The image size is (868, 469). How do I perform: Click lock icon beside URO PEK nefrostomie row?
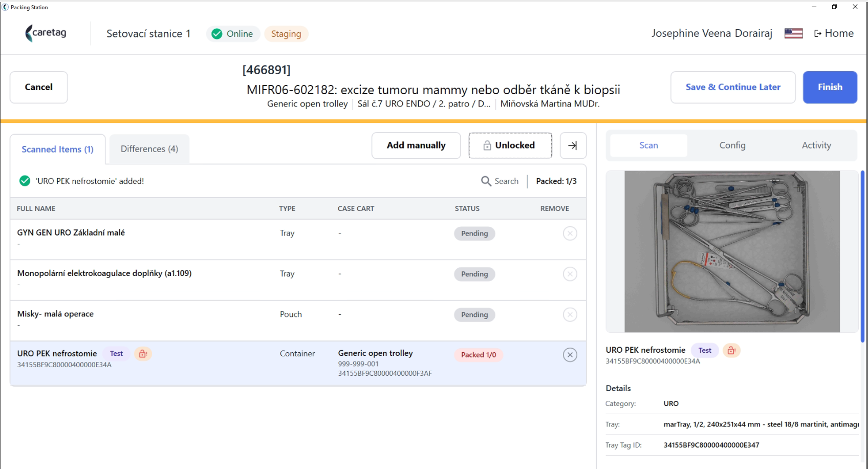[x=143, y=354]
